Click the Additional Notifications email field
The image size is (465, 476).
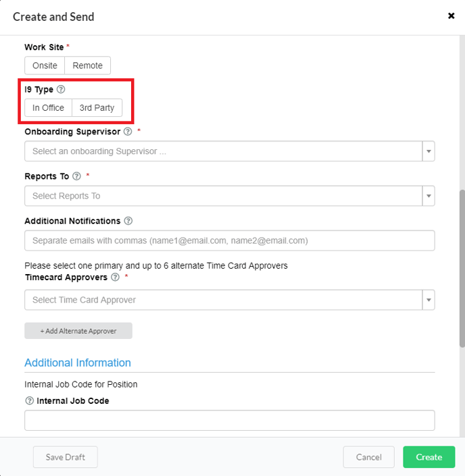tap(229, 240)
